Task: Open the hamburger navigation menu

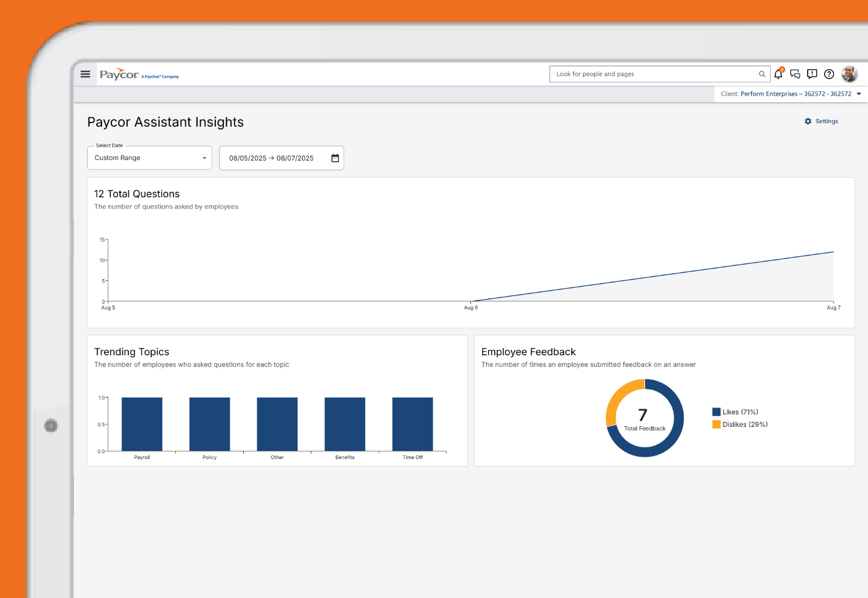Action: [x=85, y=74]
